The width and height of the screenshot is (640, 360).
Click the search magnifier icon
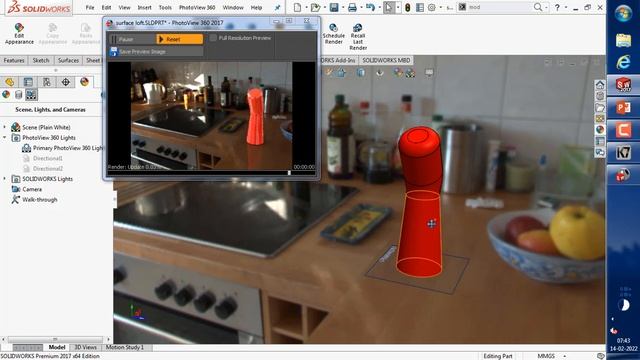[538, 7]
